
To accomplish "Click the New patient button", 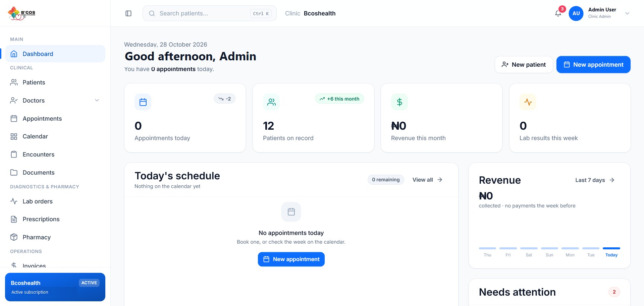I will point(524,64).
